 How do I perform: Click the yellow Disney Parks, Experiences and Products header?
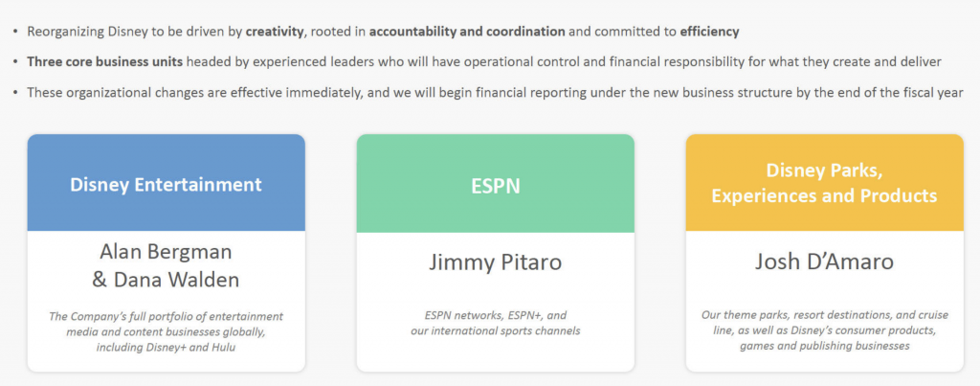point(824,183)
